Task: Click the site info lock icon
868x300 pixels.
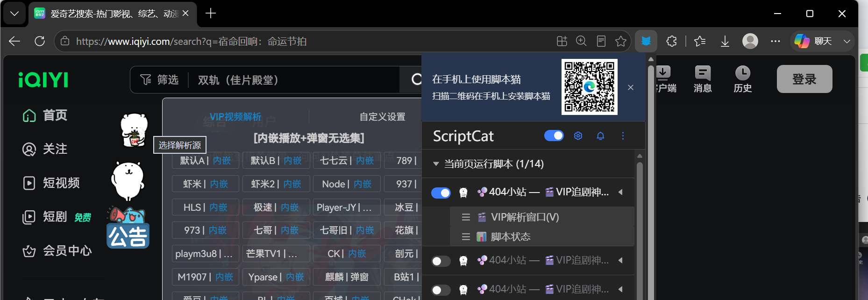Action: coord(65,41)
